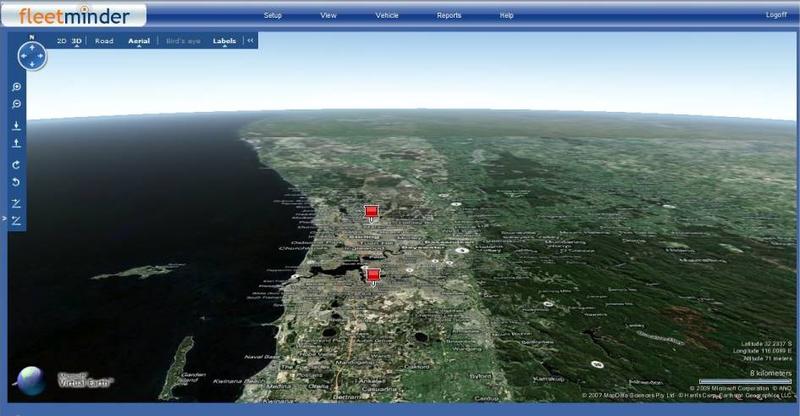This screenshot has height=416, width=800.
Task: Pan the map north with compass up arrow
Action: [32, 47]
